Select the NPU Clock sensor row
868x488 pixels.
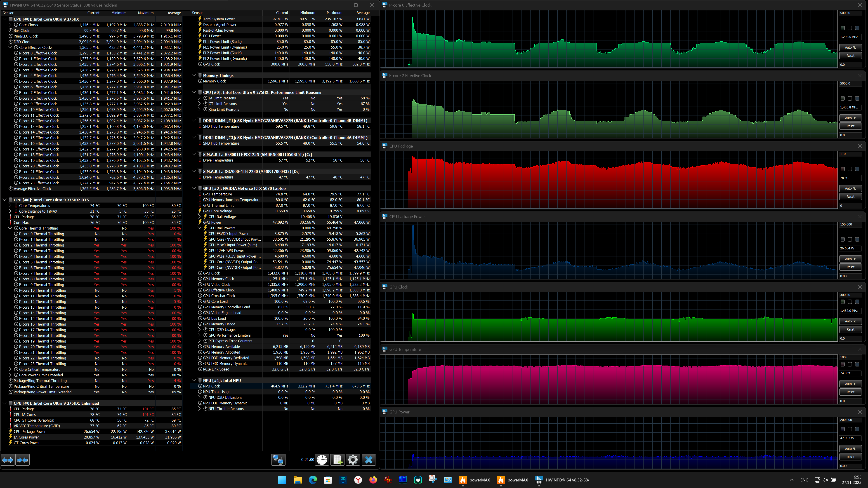[212, 386]
